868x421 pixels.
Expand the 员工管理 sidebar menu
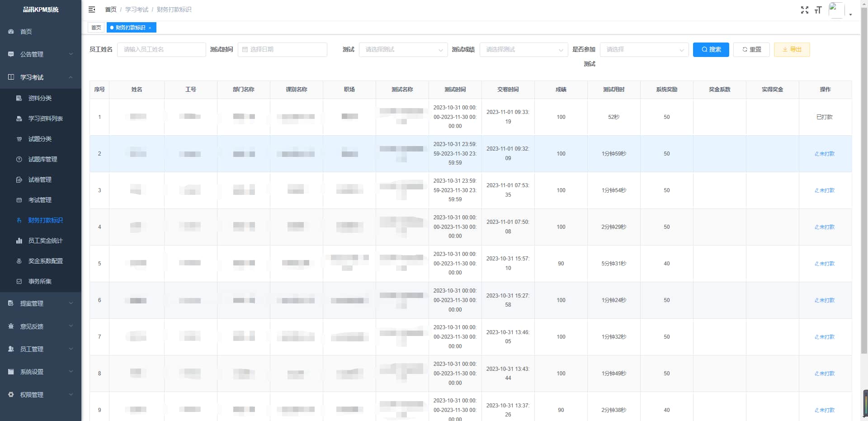[x=41, y=349]
